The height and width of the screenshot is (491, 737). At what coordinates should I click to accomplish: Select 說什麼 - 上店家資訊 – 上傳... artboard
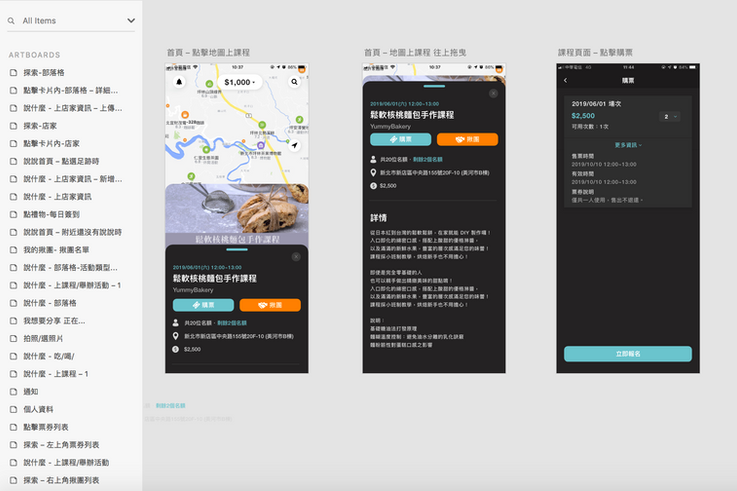(x=72, y=108)
